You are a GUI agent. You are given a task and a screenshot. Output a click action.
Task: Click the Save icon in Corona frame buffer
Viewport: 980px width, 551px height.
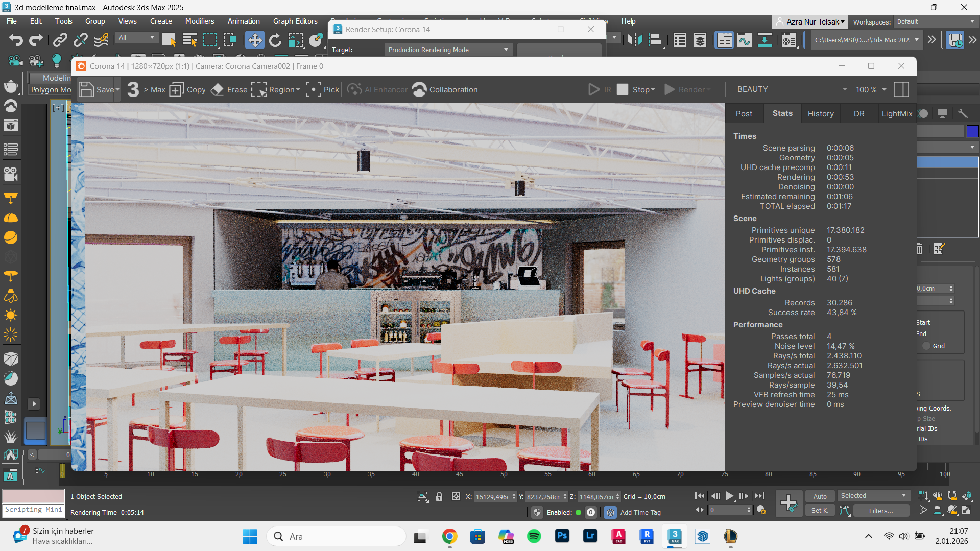click(86, 89)
